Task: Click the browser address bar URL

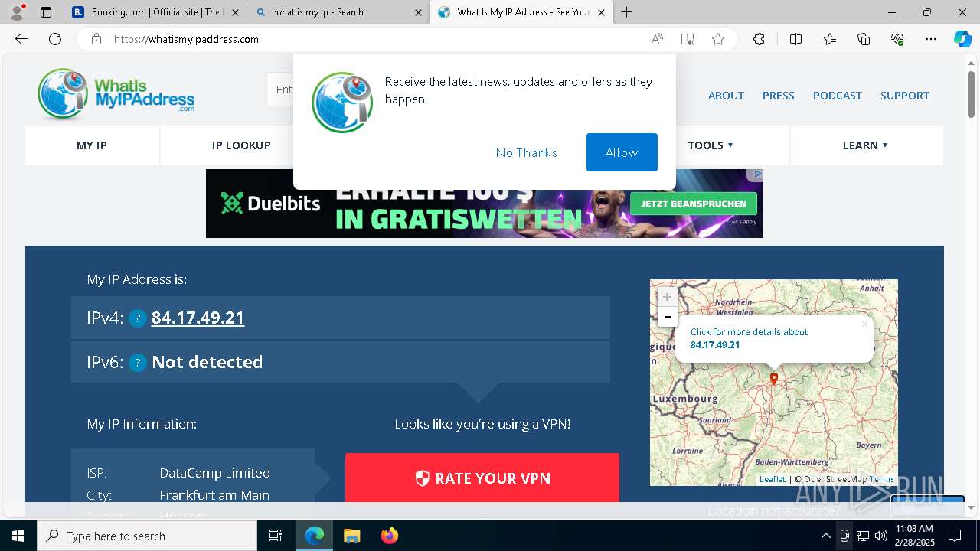Action: (x=186, y=39)
